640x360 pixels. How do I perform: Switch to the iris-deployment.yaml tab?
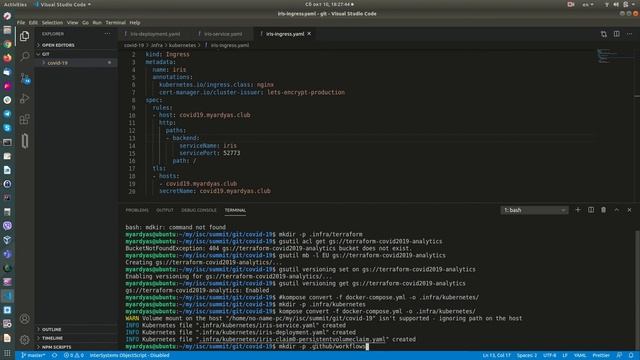coord(154,34)
